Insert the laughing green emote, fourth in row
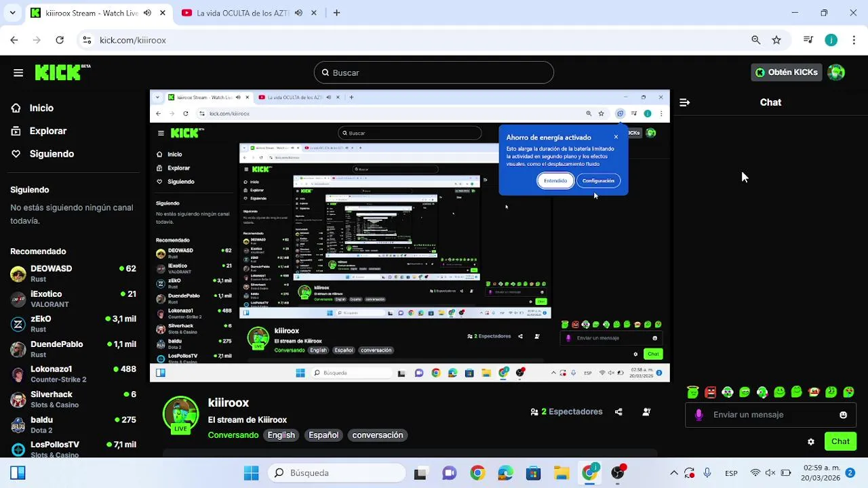 [745, 392]
